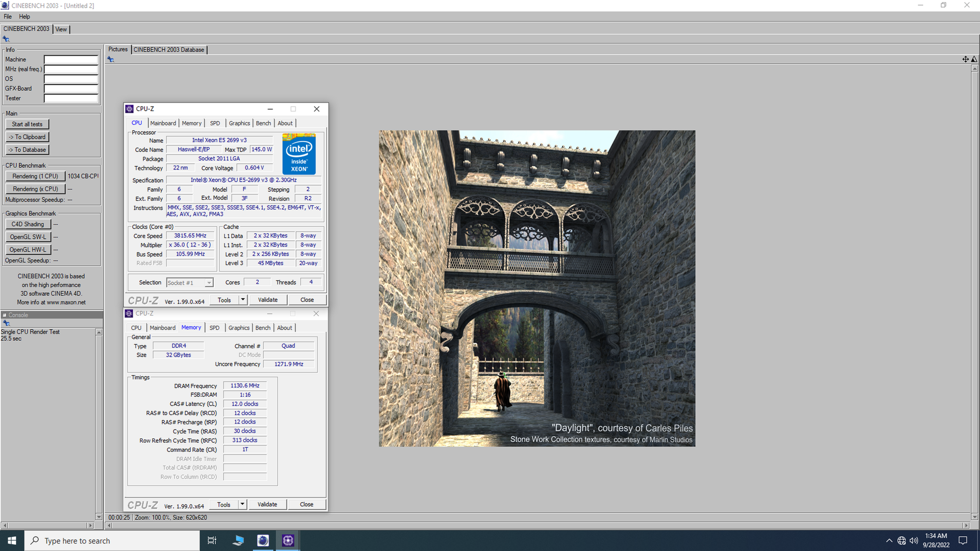The height and width of the screenshot is (551, 980).
Task: Open Graphics tab in upper CPU-Z
Action: tap(239, 123)
